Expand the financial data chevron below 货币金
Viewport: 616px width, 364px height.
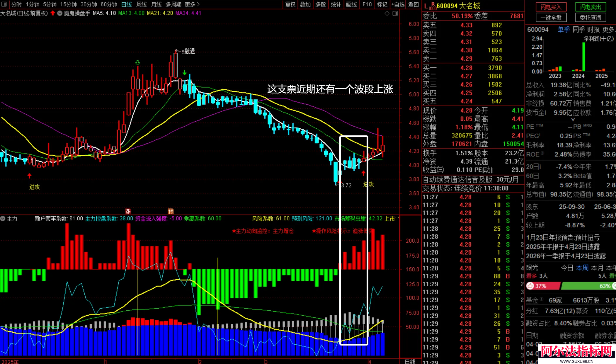click(x=573, y=120)
